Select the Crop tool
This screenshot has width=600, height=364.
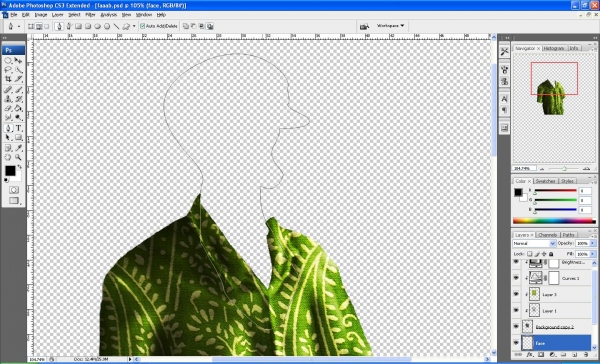click(8, 79)
